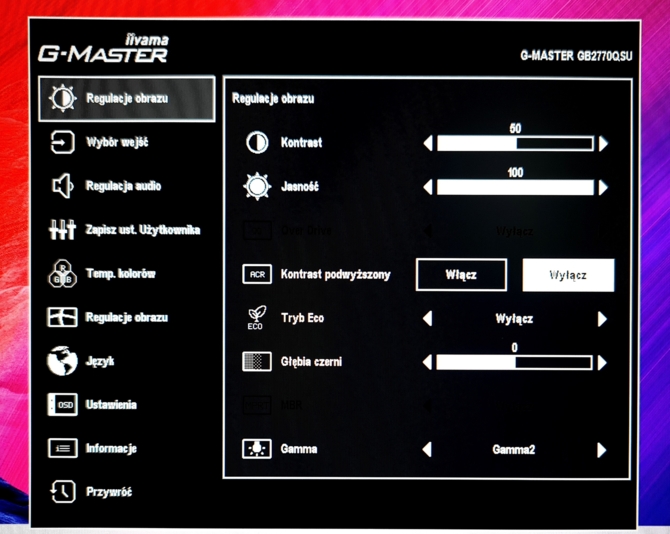The width and height of the screenshot is (670, 534).
Task: Select the Temp. kolorów RGB icon
Action: pos(62,273)
